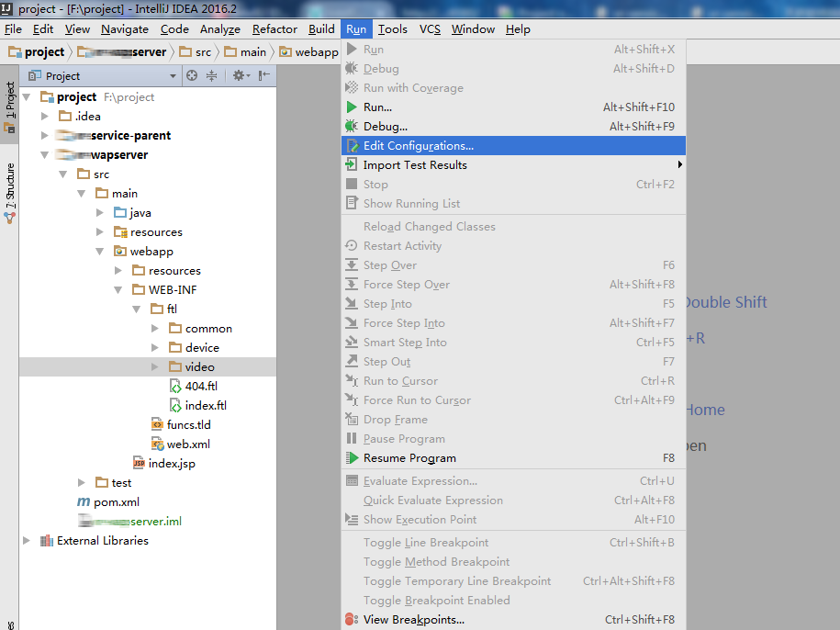Click the green Run... arrow icon
This screenshot has width=840, height=630.
coord(352,107)
